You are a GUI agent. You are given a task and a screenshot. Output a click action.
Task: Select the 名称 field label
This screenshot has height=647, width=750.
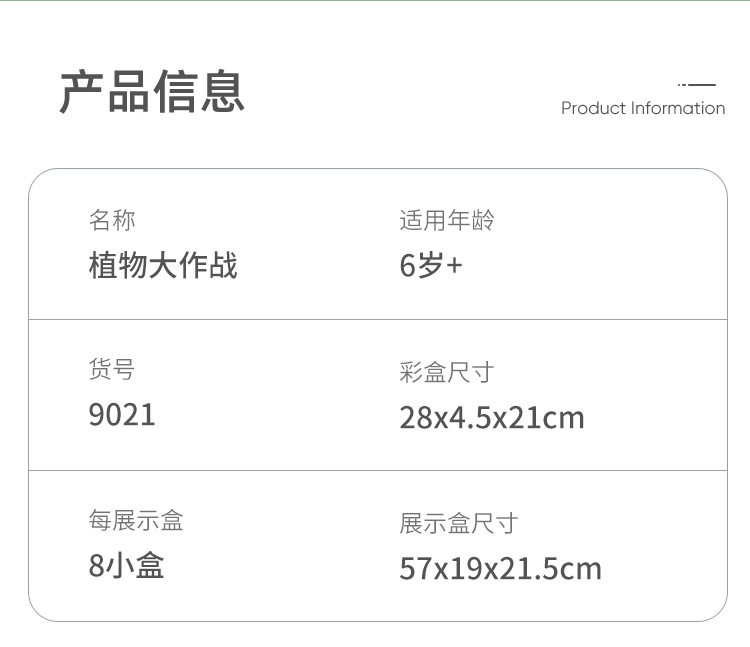[x=112, y=220]
